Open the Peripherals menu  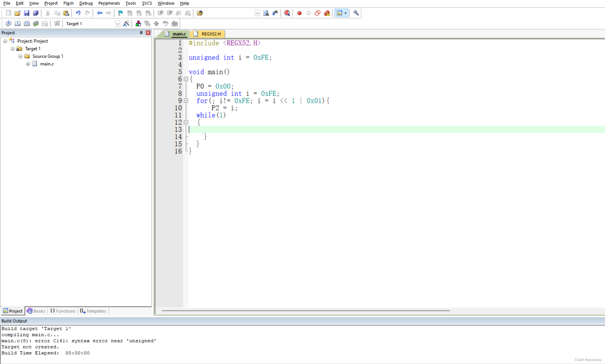pyautogui.click(x=109, y=3)
